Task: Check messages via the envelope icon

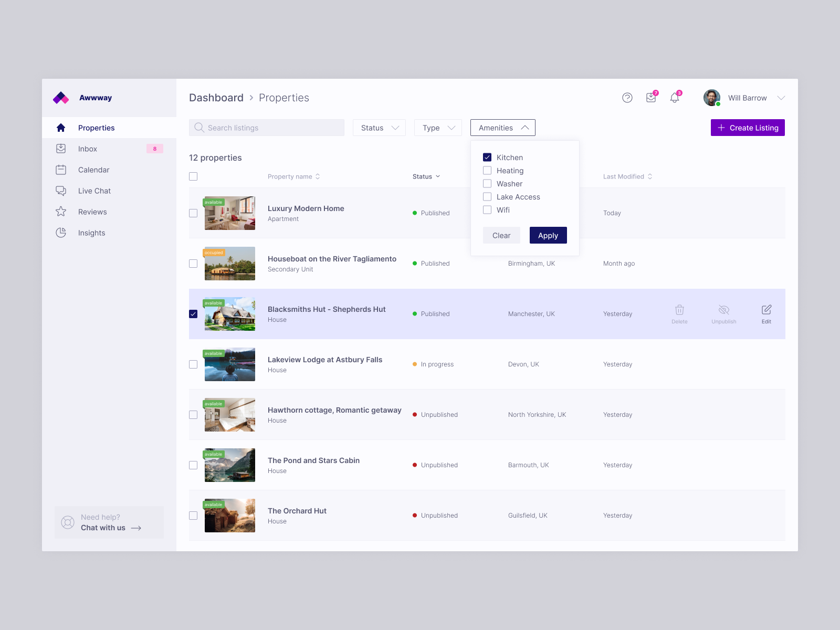Action: tap(650, 98)
